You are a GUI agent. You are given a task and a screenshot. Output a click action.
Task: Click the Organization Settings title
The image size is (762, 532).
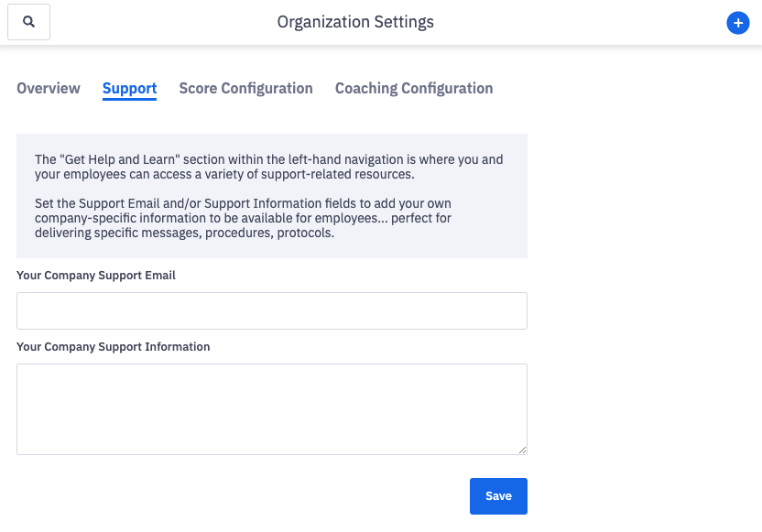point(355,21)
